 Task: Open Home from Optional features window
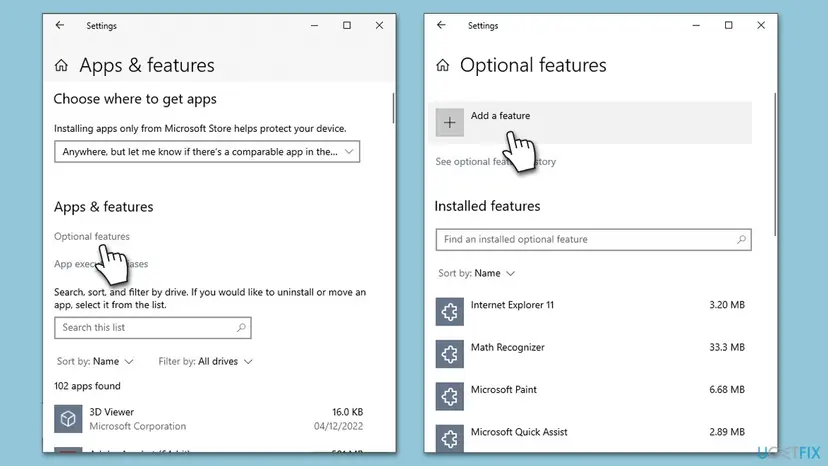443,66
